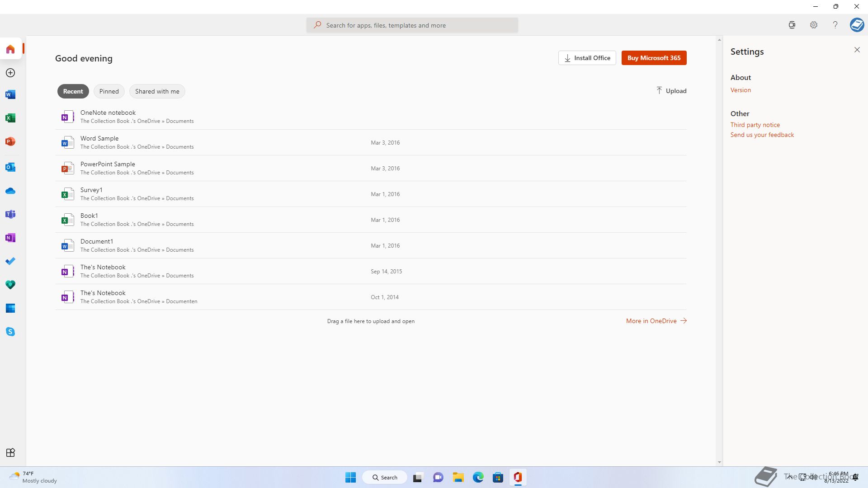
Task: Click the Create plus icon
Action: coord(10,73)
